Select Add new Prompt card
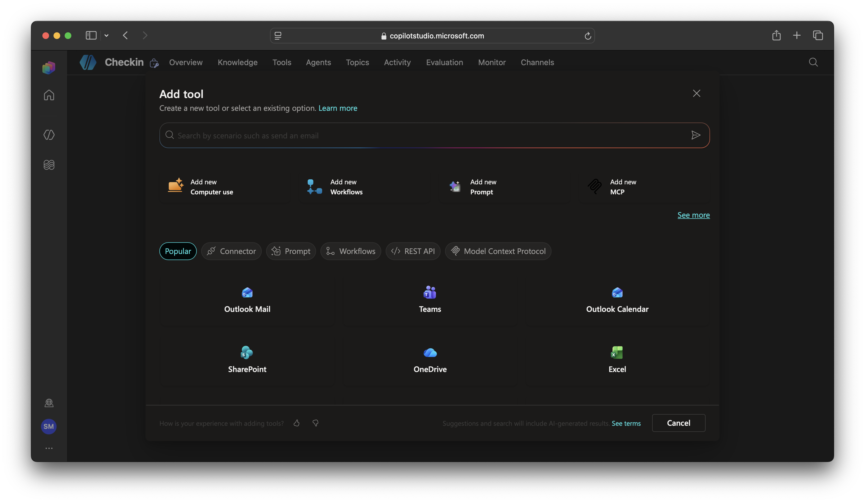Image resolution: width=865 pixels, height=504 pixels. 504,187
